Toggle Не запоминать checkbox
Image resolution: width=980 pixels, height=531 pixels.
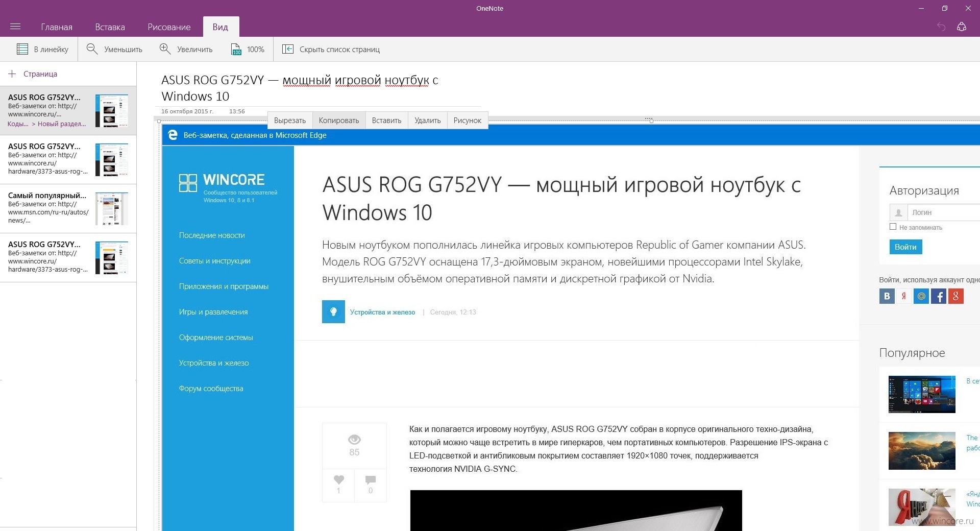click(x=893, y=227)
